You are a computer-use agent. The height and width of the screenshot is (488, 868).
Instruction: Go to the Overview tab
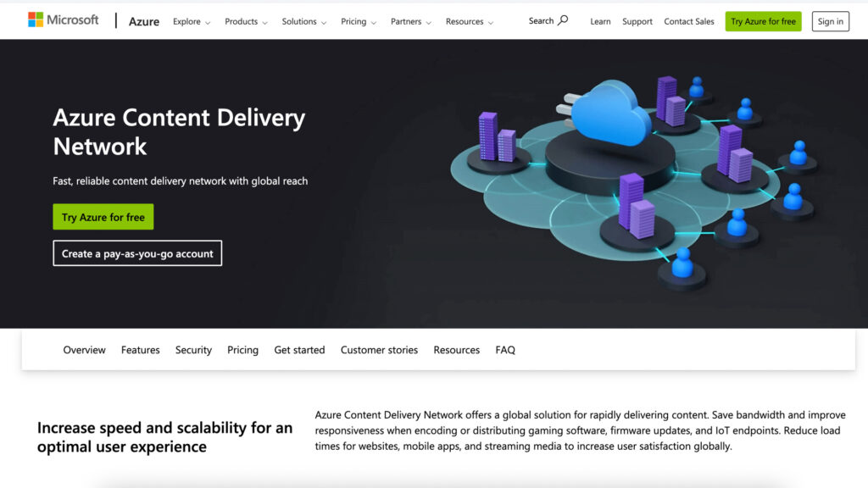84,350
